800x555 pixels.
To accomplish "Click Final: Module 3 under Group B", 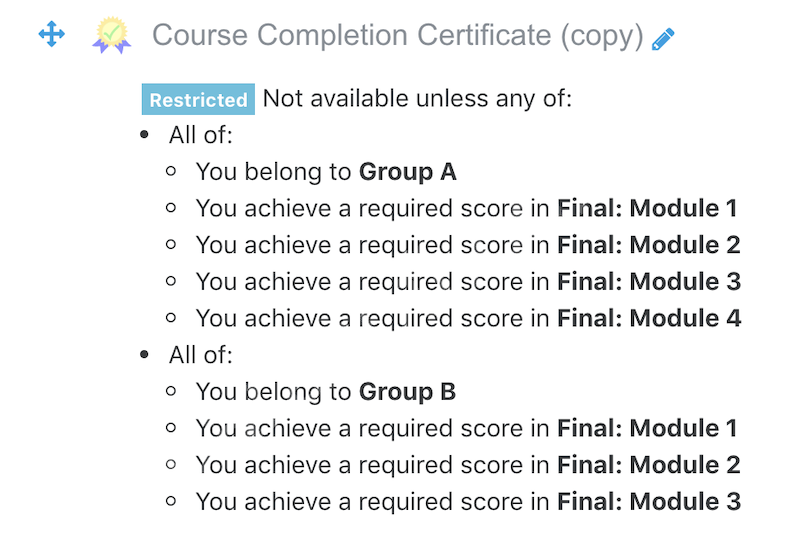I will click(x=649, y=501).
